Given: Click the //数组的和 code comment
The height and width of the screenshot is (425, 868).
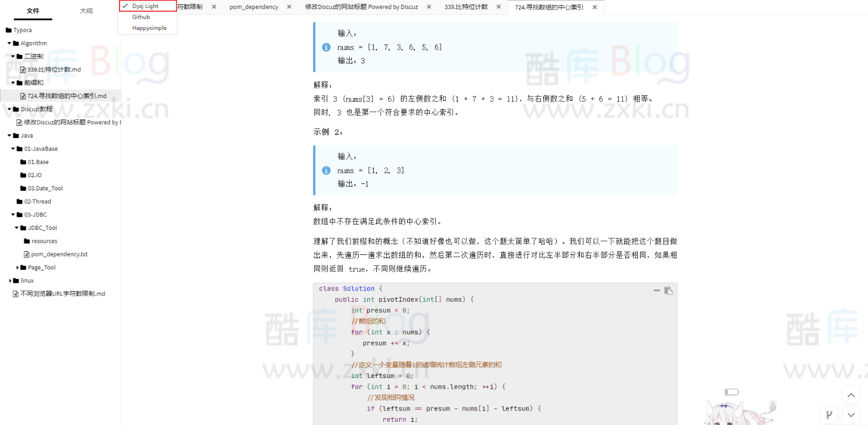Looking at the screenshot, I should (x=368, y=321).
